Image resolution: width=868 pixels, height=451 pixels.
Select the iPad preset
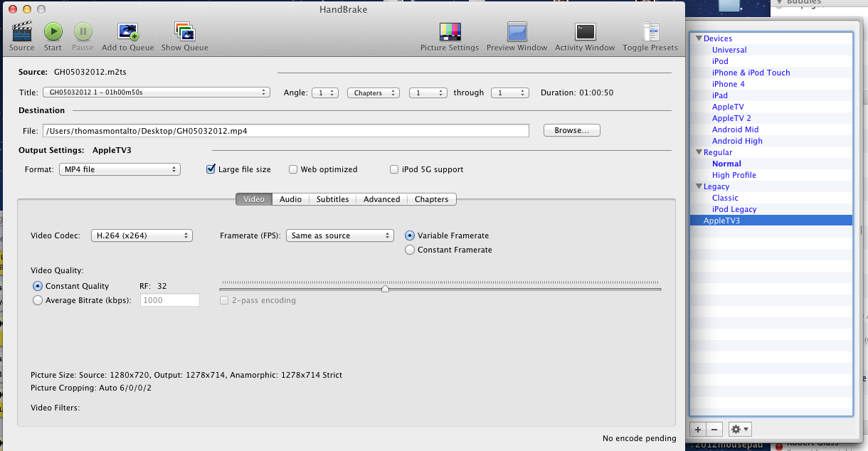[x=720, y=95]
